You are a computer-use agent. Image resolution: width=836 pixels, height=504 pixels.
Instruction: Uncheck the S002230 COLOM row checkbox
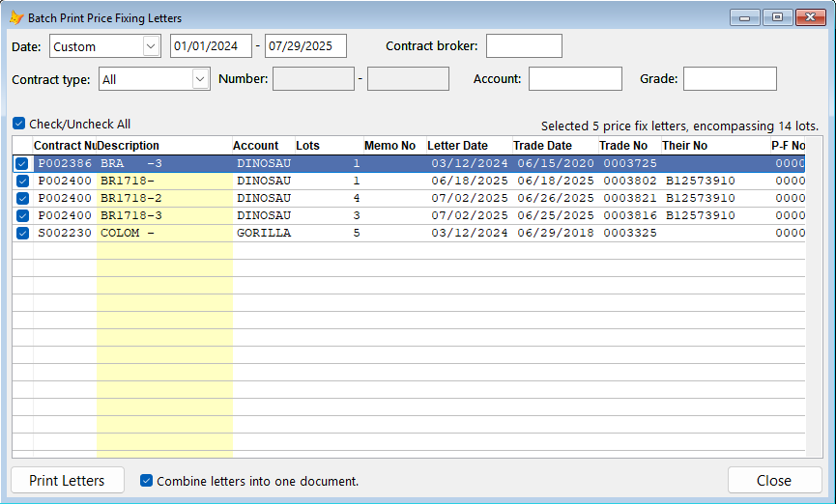tap(22, 233)
